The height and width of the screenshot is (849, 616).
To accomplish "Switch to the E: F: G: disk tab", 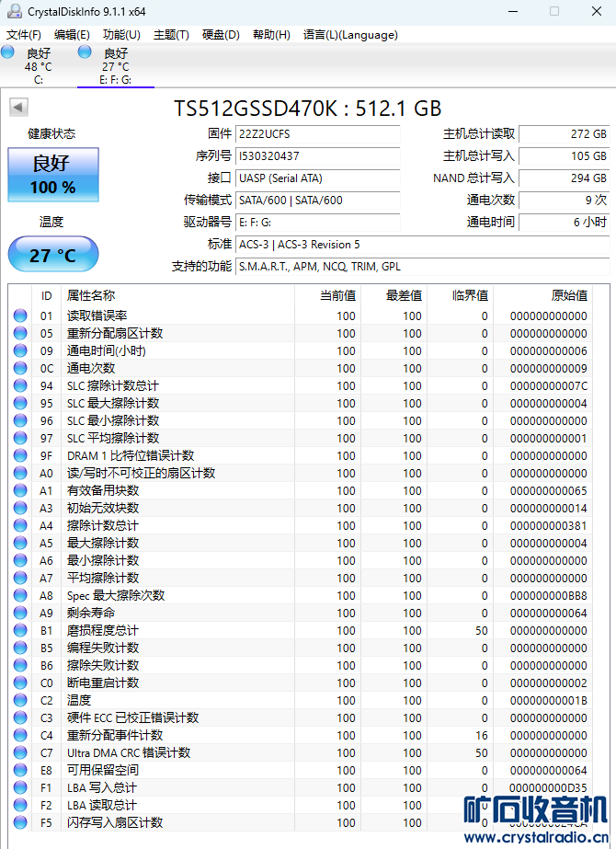I will (116, 66).
